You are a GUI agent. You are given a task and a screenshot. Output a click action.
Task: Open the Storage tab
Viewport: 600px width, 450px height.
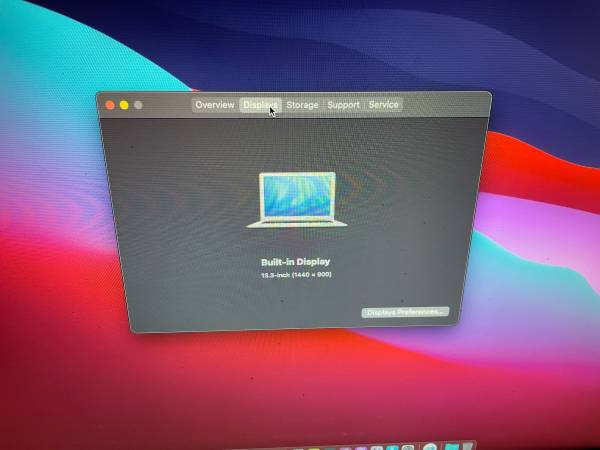[x=302, y=105]
